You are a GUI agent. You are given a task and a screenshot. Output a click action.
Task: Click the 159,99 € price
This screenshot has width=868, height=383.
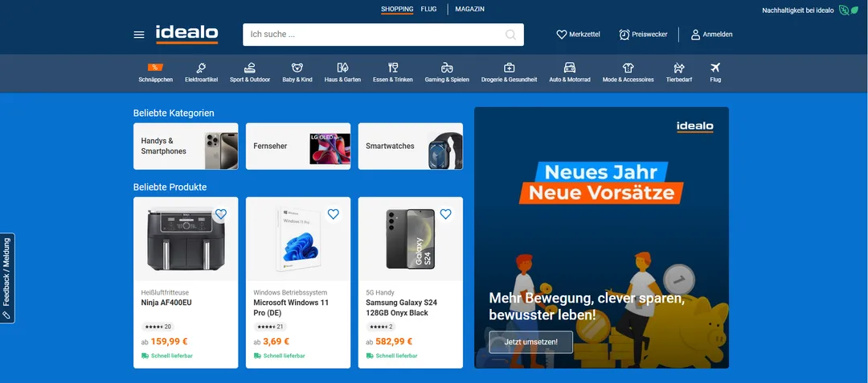click(x=169, y=341)
